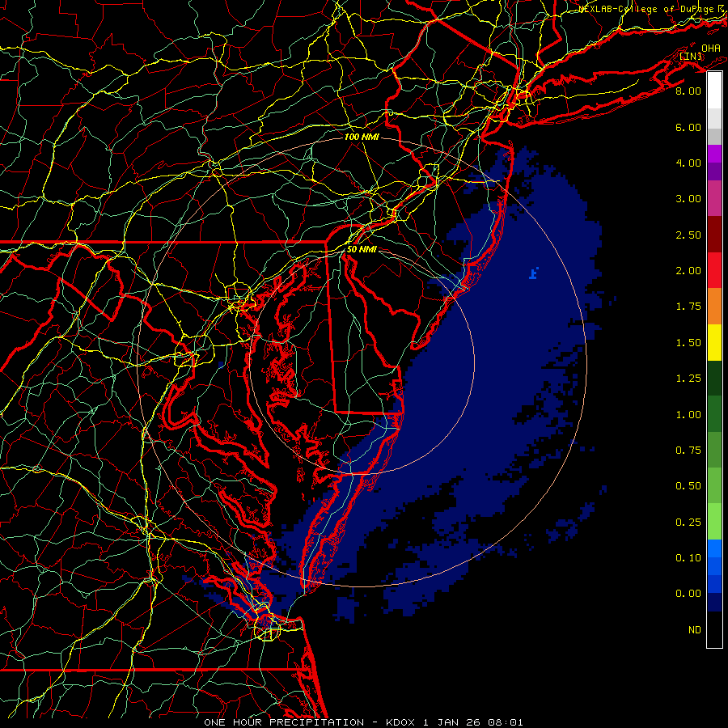Viewport: 728px width, 728px height.
Task: Click the 50 NMI range ring label
Action: click(x=362, y=249)
